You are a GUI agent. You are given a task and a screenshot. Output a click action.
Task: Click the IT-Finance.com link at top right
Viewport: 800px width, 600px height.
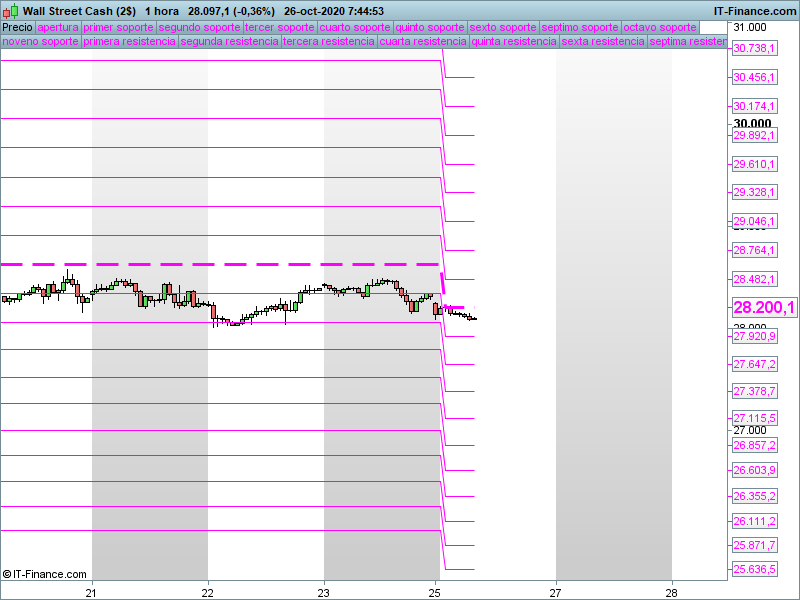(754, 11)
